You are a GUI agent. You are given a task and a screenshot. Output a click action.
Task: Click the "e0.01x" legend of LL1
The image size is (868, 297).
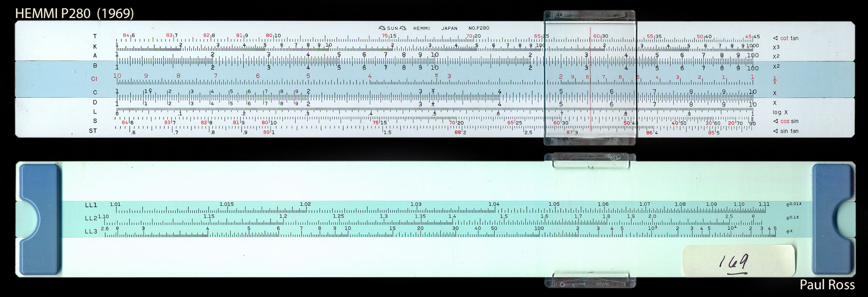tap(794, 204)
